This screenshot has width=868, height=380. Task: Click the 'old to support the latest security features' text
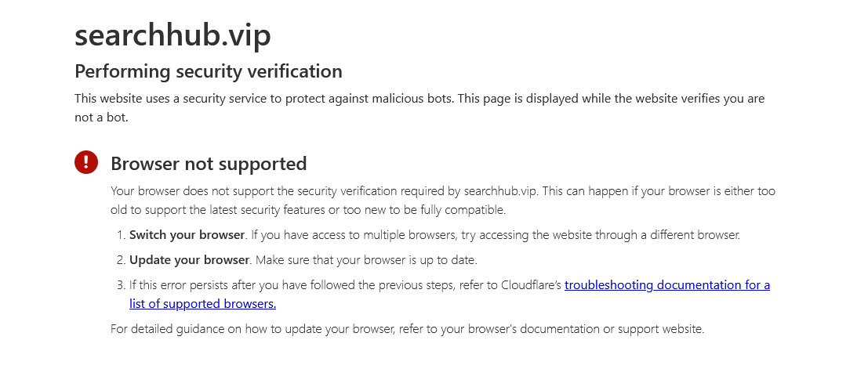(227, 210)
